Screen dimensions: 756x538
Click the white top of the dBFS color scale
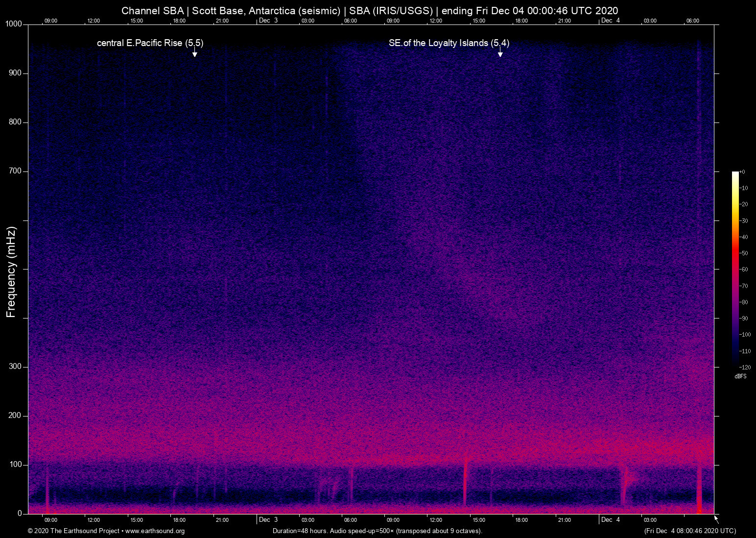point(735,174)
